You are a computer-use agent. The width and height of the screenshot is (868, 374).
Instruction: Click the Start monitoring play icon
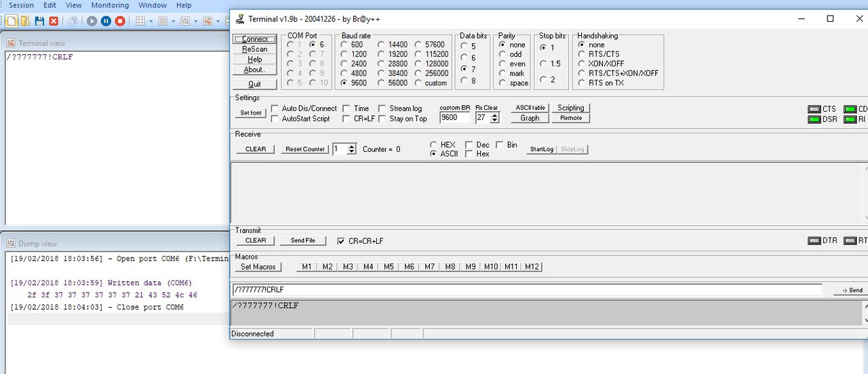point(92,21)
